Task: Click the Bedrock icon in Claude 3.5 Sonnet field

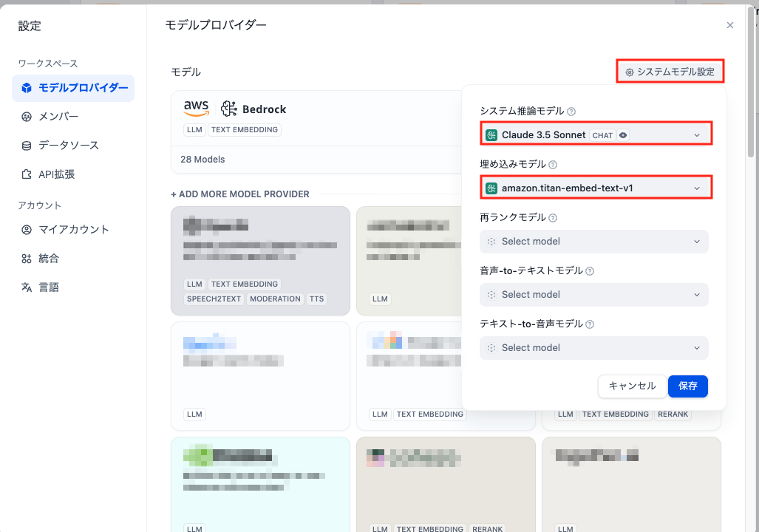Action: pyautogui.click(x=491, y=135)
